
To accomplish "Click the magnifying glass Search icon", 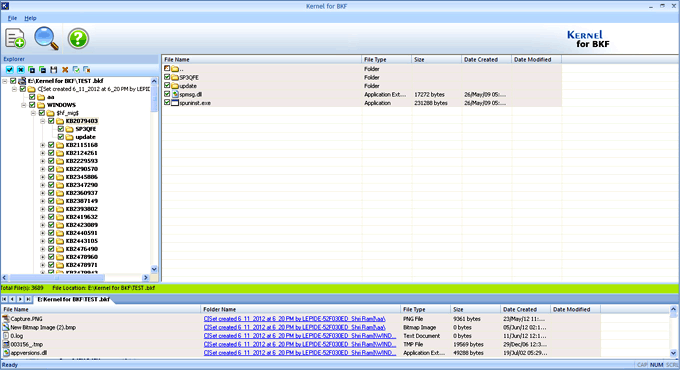I will pos(46,38).
